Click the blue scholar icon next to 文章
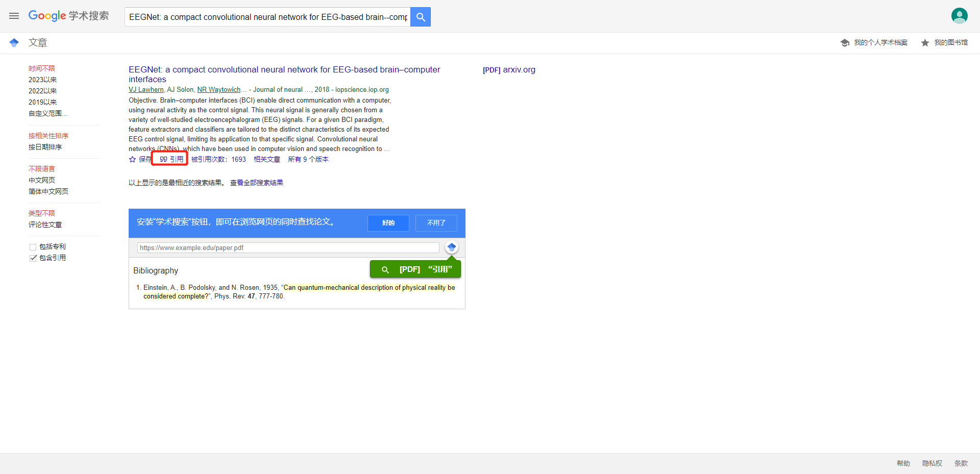 tap(14, 43)
